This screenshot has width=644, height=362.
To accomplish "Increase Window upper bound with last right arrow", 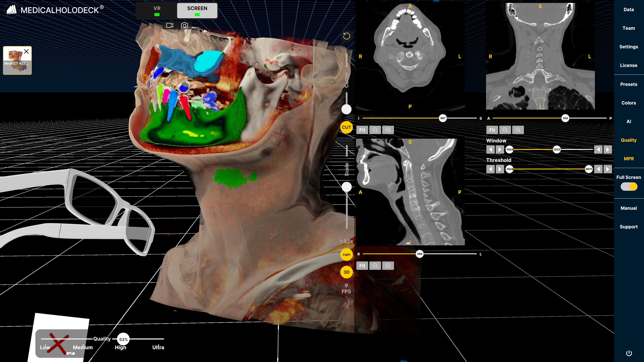I will pyautogui.click(x=607, y=149).
